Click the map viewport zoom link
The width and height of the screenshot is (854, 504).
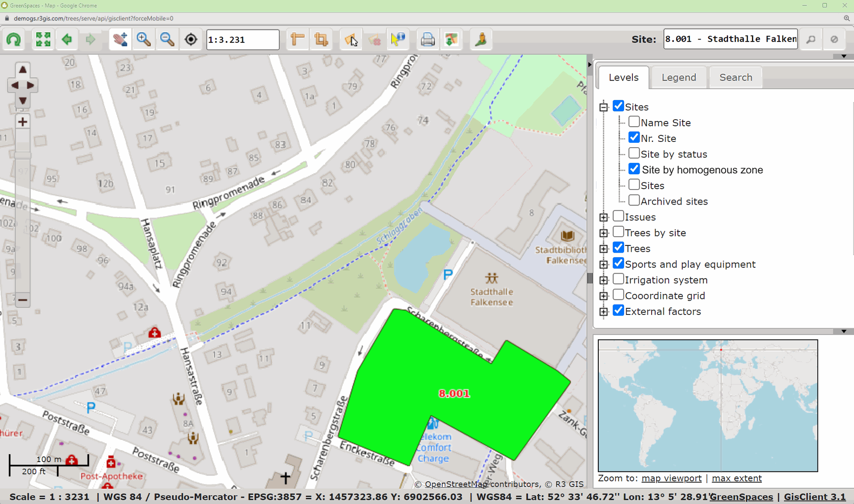click(x=671, y=478)
